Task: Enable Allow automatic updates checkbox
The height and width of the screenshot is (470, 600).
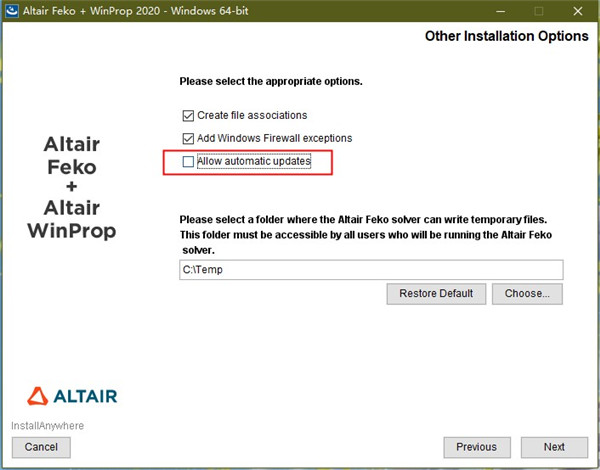Action: click(x=188, y=162)
